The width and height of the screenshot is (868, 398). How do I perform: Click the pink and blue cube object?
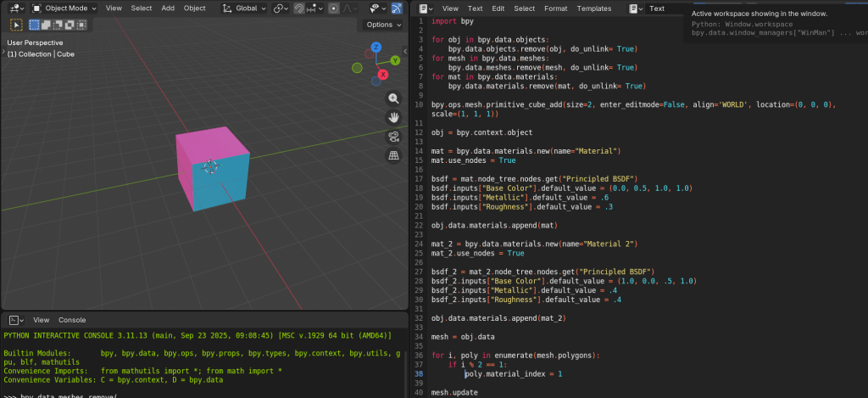213,169
